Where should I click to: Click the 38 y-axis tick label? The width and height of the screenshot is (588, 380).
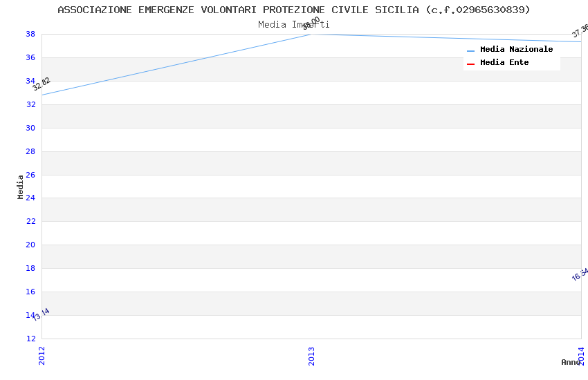point(30,34)
